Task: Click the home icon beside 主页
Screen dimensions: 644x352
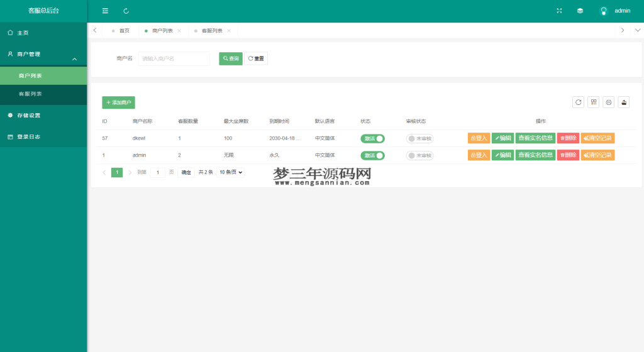Action: coord(10,33)
